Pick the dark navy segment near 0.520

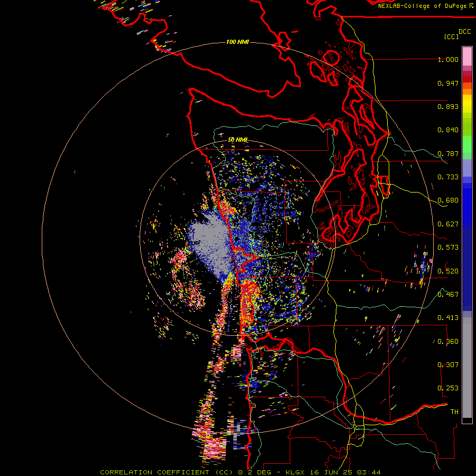pyautogui.click(x=467, y=270)
